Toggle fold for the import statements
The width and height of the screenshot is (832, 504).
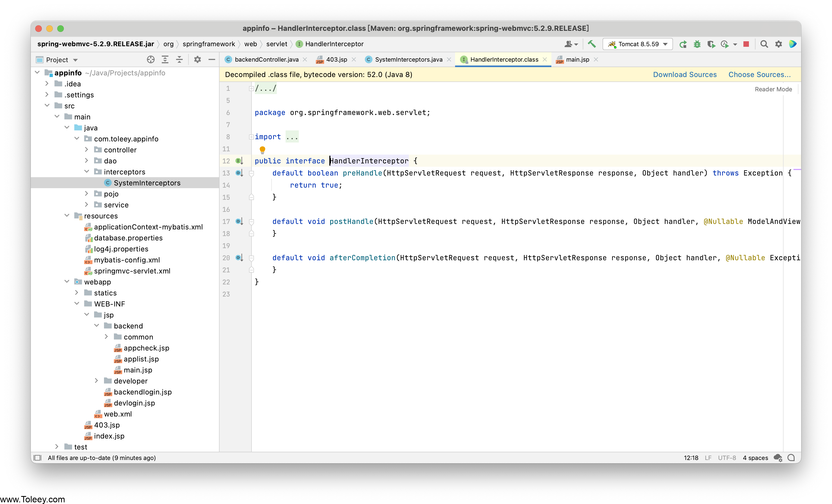[251, 137]
